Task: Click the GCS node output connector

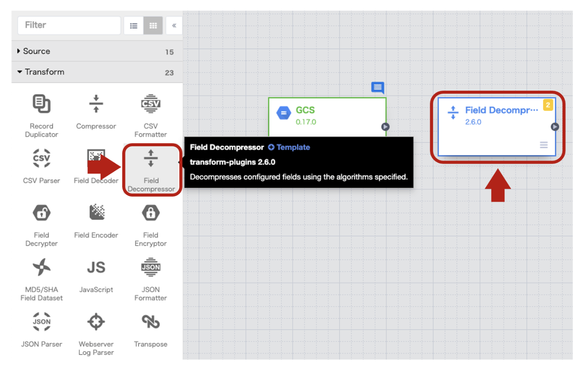Action: pos(385,127)
